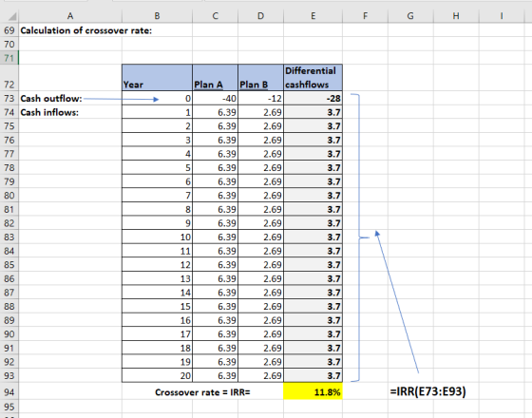Select the Plan B value -12
532x418 pixels.
(x=260, y=99)
